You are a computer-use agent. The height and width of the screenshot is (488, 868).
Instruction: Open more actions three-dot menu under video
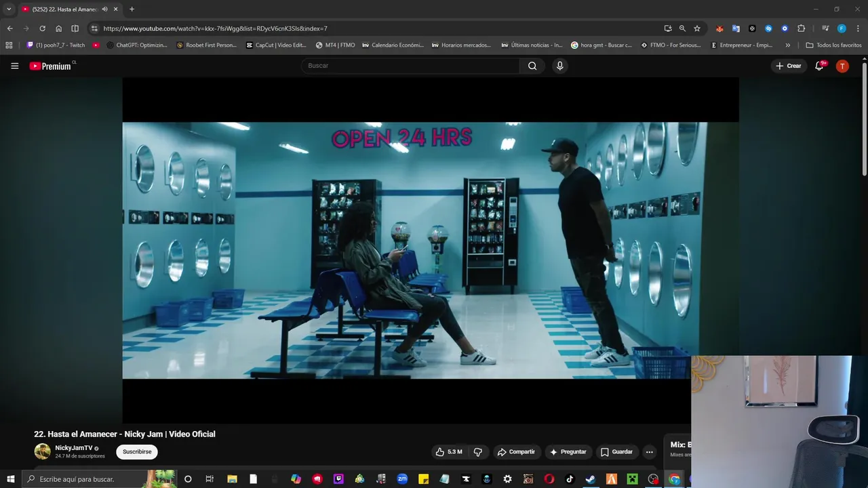coord(649,452)
